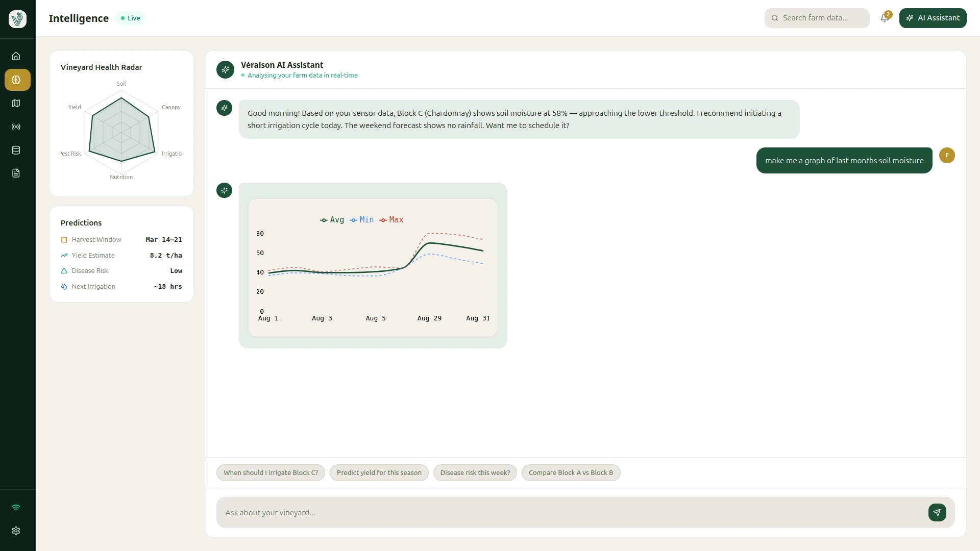
Task: Click the soil moisture line chart
Action: click(x=373, y=267)
